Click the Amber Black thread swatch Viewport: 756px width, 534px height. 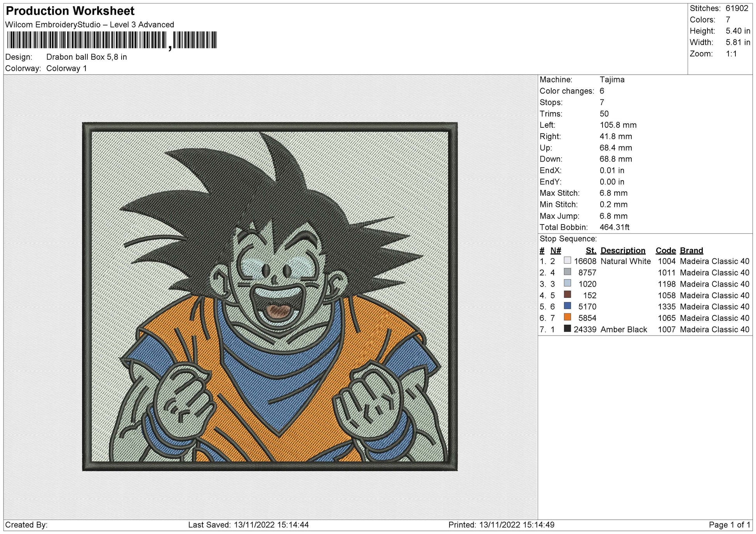[x=567, y=329]
